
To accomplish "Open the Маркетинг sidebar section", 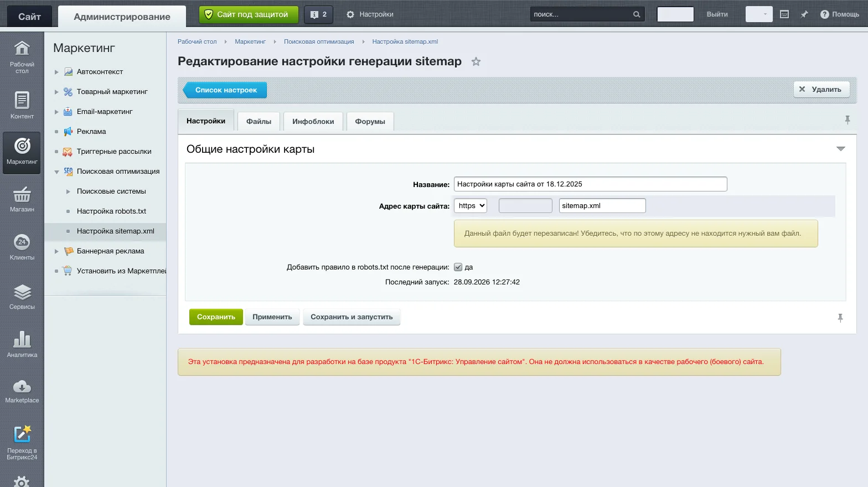I will click(x=22, y=152).
